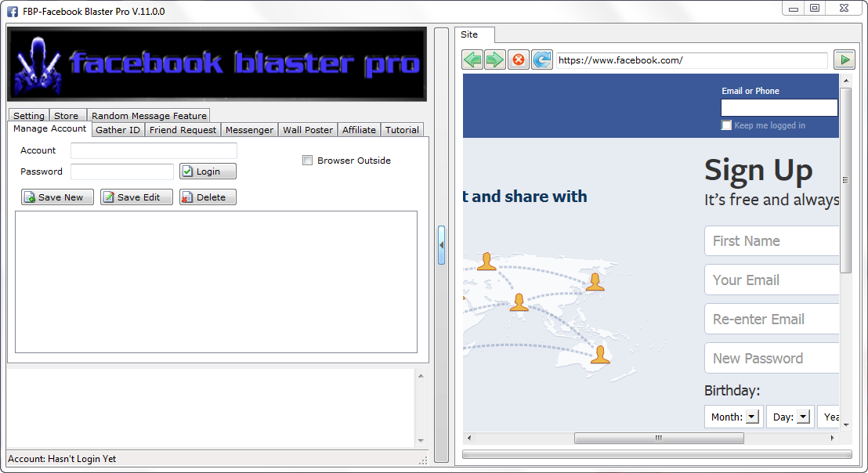Viewport: 868px width, 473px height.
Task: Click the log panel scroll up arrow
Action: (421, 376)
